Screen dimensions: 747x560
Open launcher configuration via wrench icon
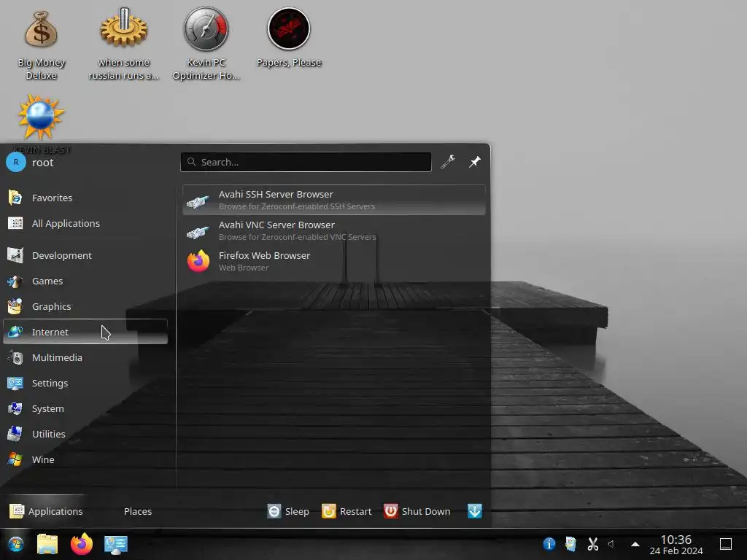pos(448,162)
